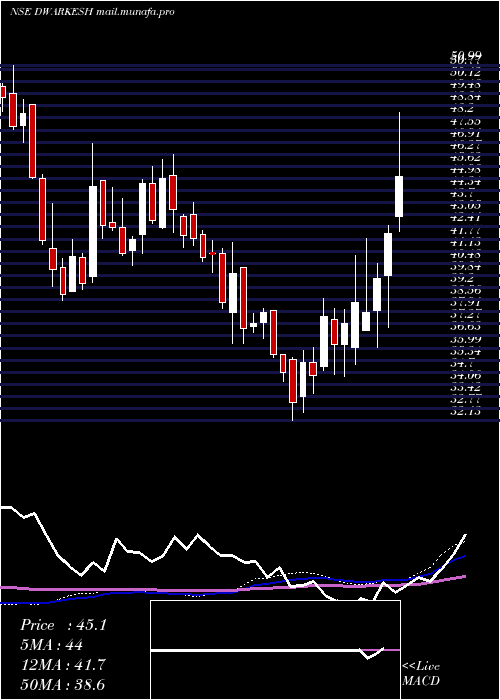The width and height of the screenshot is (500, 700).
Task: Click the 46.91 price axis label
Action: pos(466,133)
